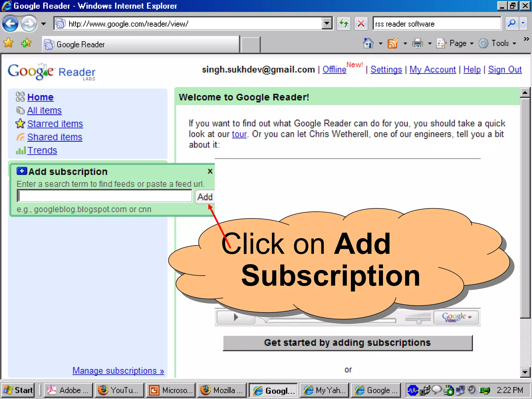The height and width of the screenshot is (399, 532).
Task: Click the bar chart icon beside Trends
Action: point(21,150)
